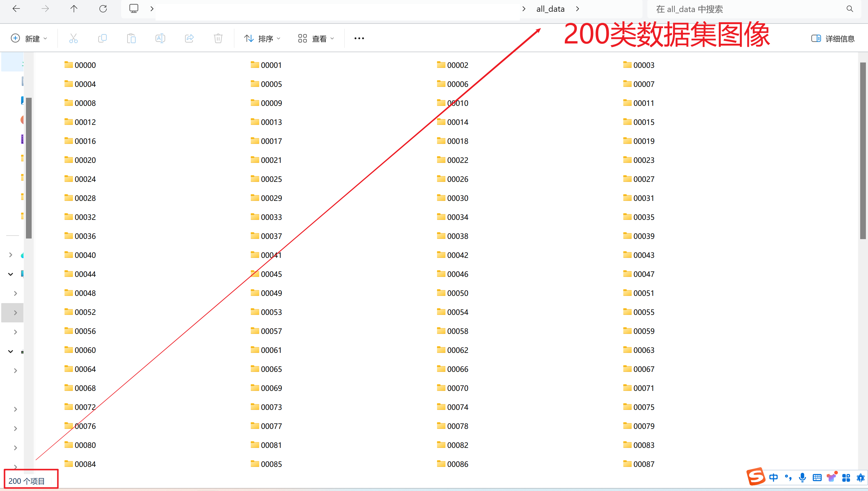The height and width of the screenshot is (491, 868).
Task: Refresh the all_data folder view
Action: coord(103,9)
